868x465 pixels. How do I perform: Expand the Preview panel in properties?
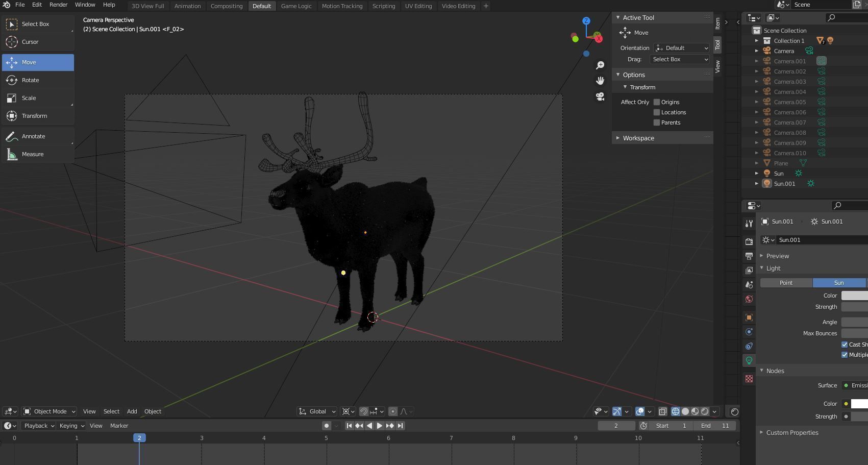point(778,256)
